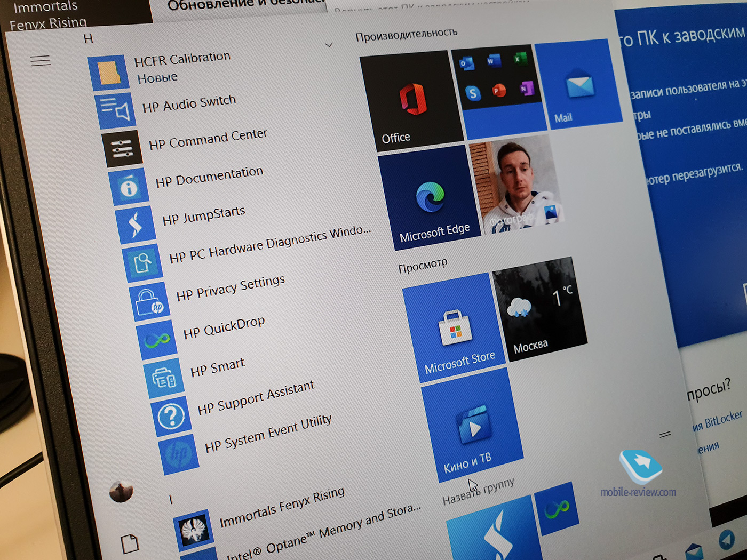The image size is (747, 560).
Task: Select HP PC Hardware Diagnostics Windo... entry
Action: point(270,245)
